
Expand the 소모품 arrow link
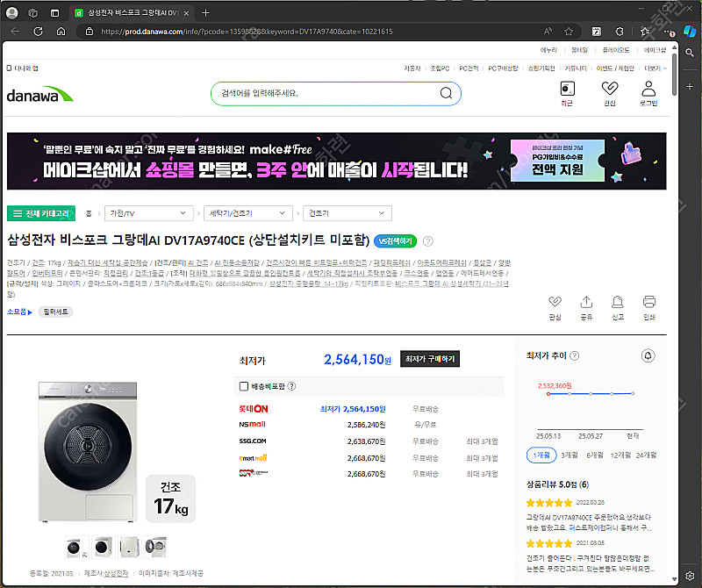point(19,312)
